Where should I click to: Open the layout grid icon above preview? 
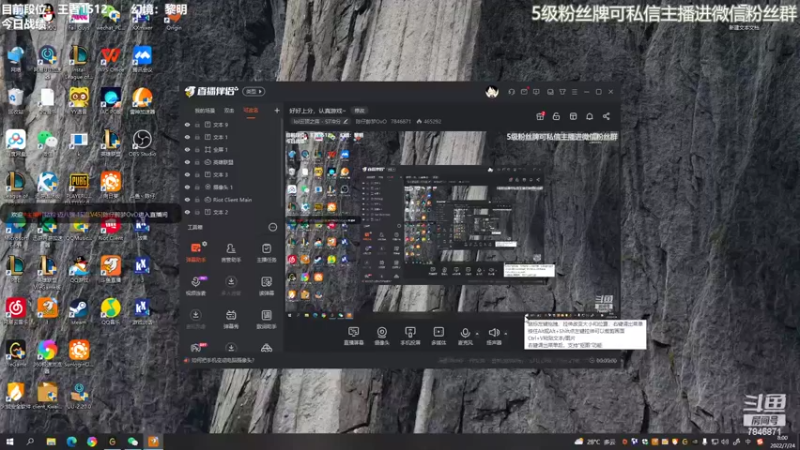pos(573,116)
